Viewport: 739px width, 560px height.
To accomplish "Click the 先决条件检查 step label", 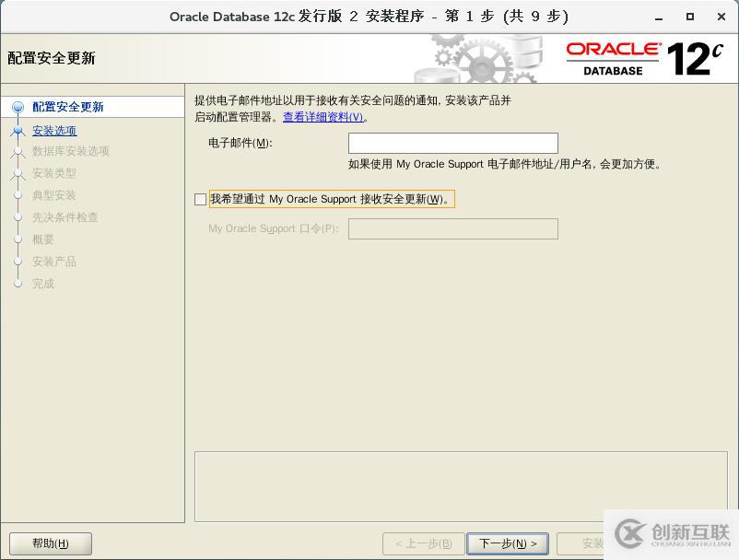I will pyautogui.click(x=65, y=217).
